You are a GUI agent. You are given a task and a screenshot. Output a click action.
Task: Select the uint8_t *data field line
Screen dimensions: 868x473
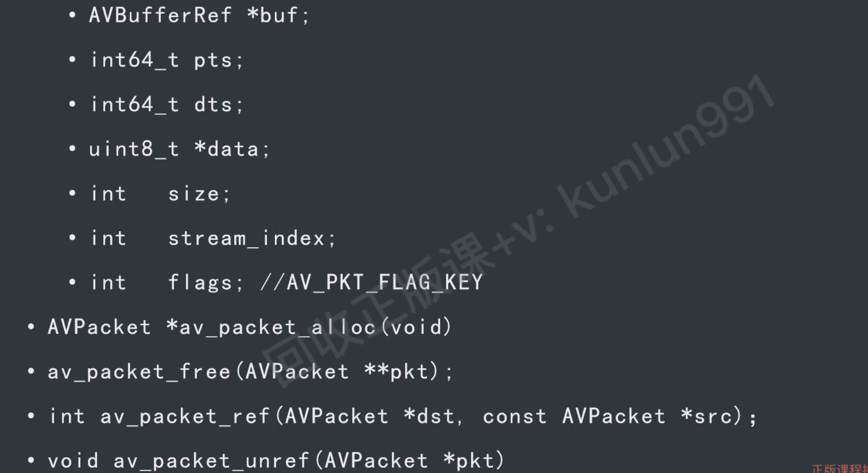pyautogui.click(x=179, y=150)
